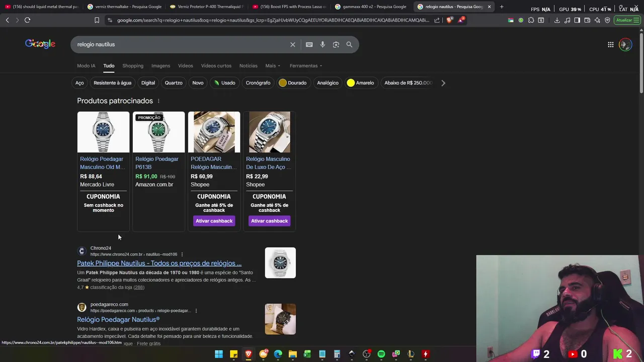Submit search with magnifying glass icon
Screen dimensions: 644x362
349,44
